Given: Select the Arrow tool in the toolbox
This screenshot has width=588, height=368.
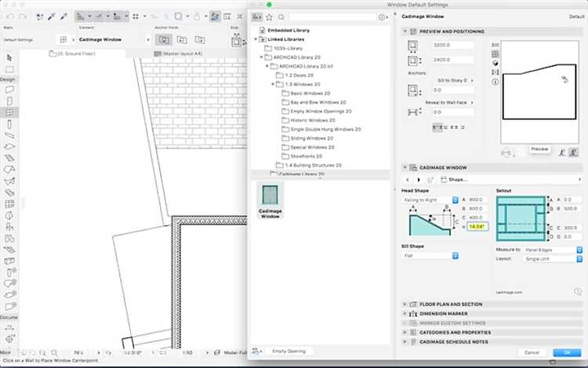Looking at the screenshot, I should 9,57.
